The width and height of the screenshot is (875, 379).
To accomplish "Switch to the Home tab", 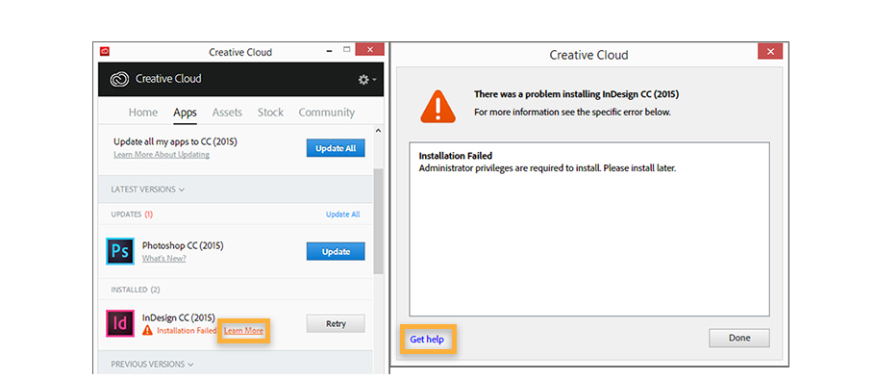I will point(143,112).
